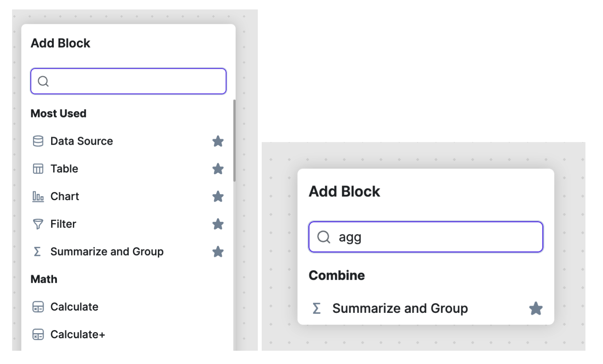
Task: Click the Table block icon
Action: coord(38,169)
